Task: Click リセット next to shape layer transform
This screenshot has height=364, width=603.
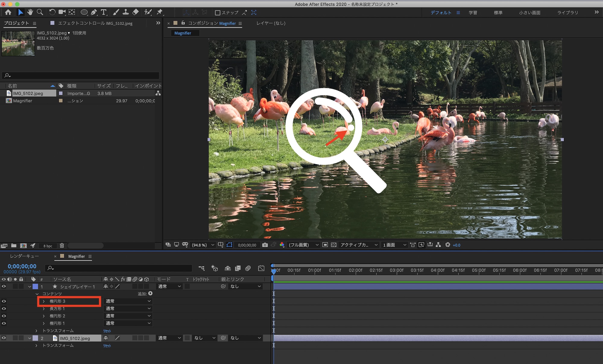Action: tap(107, 331)
